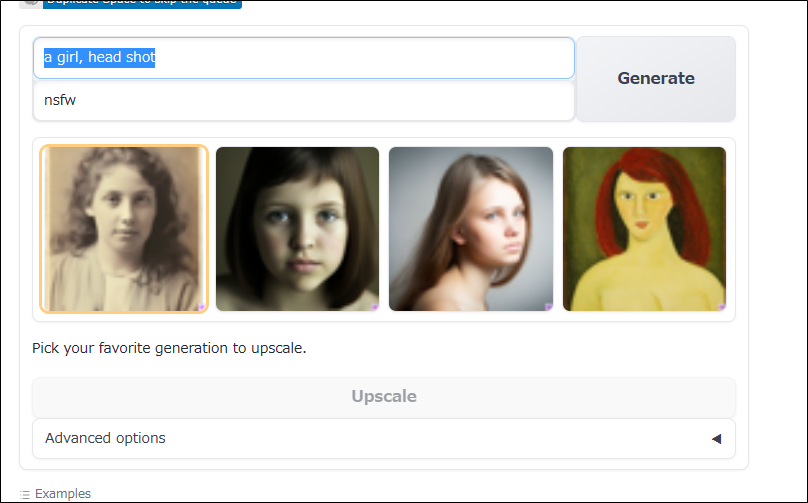This screenshot has height=503, width=808.
Task: Click the prompt field containing "a girl, head shot"
Action: tap(304, 58)
